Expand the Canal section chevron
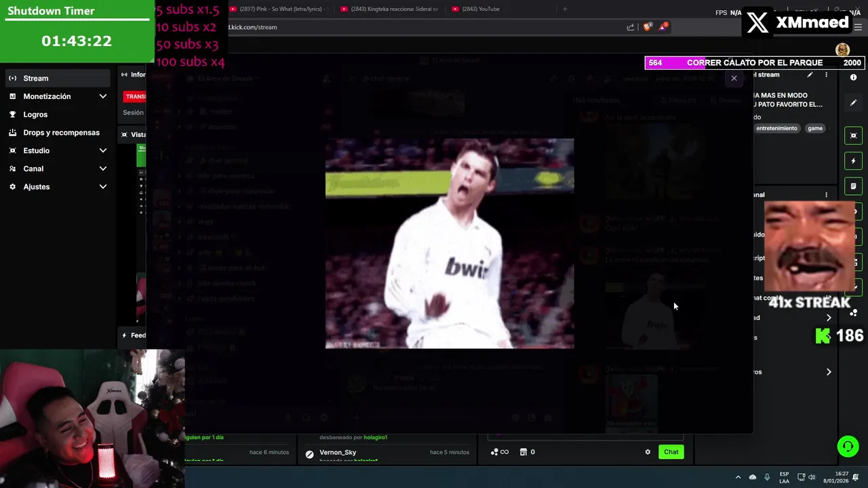868x488 pixels. tap(103, 169)
